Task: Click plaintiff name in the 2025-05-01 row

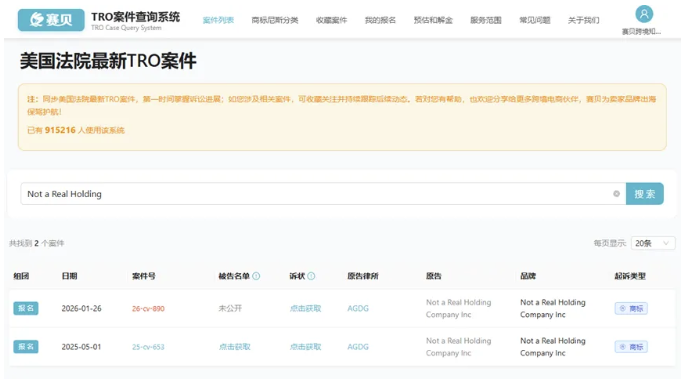Action: coord(459,347)
